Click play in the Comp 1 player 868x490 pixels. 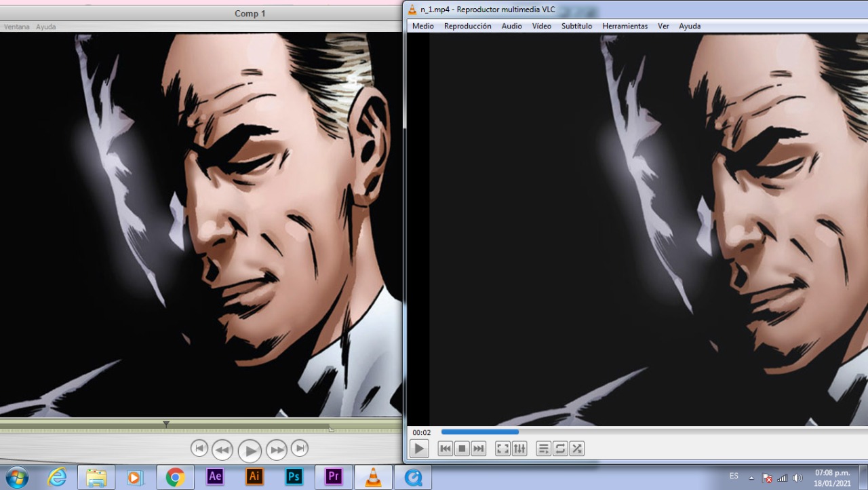pyautogui.click(x=250, y=451)
